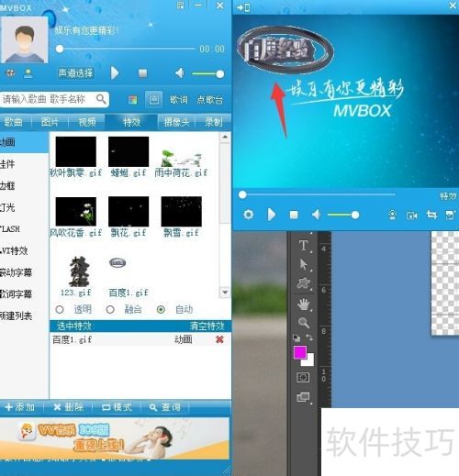459x476 pixels.
Task: Click the video record icon in preview window
Action: [x=411, y=216]
